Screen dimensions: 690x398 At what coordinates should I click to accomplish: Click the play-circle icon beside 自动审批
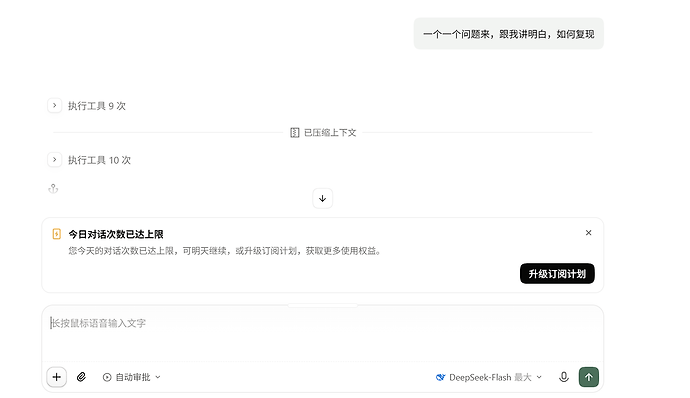coord(107,377)
